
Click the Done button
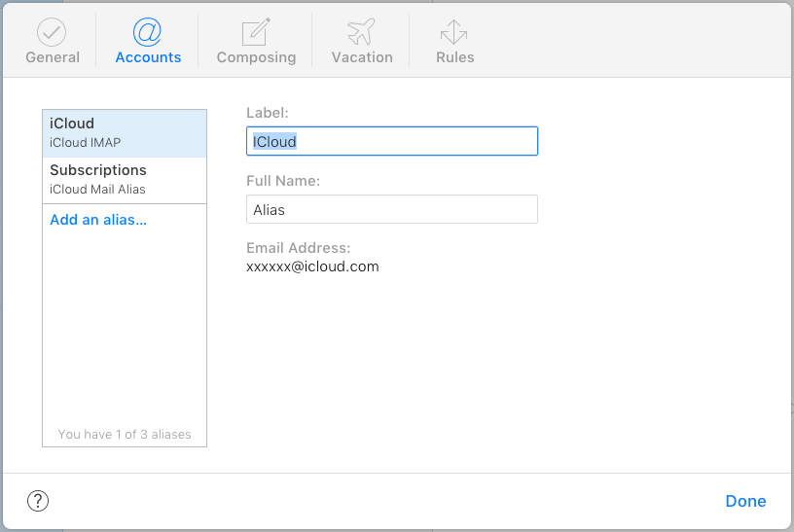tap(745, 501)
